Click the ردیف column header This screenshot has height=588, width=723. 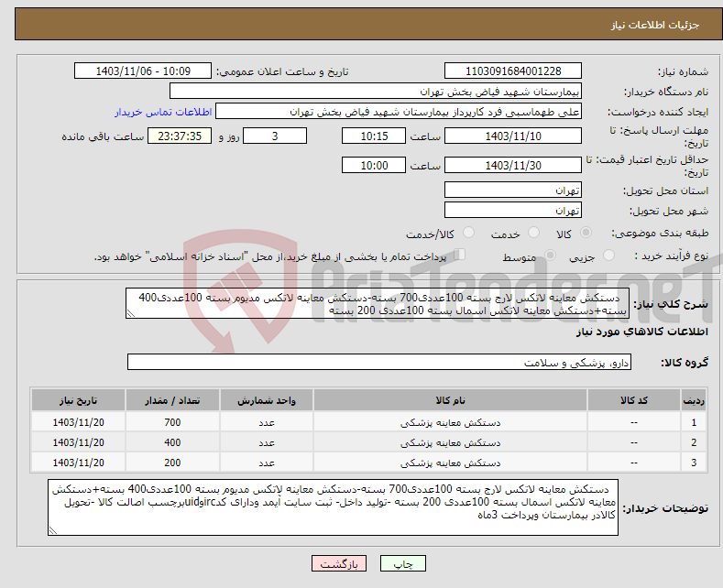pyautogui.click(x=694, y=400)
